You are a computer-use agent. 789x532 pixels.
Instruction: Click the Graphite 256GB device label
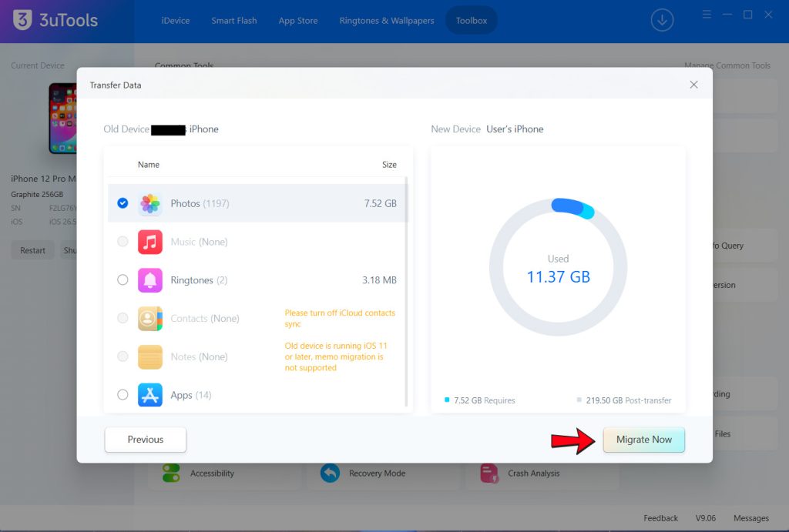pos(37,194)
